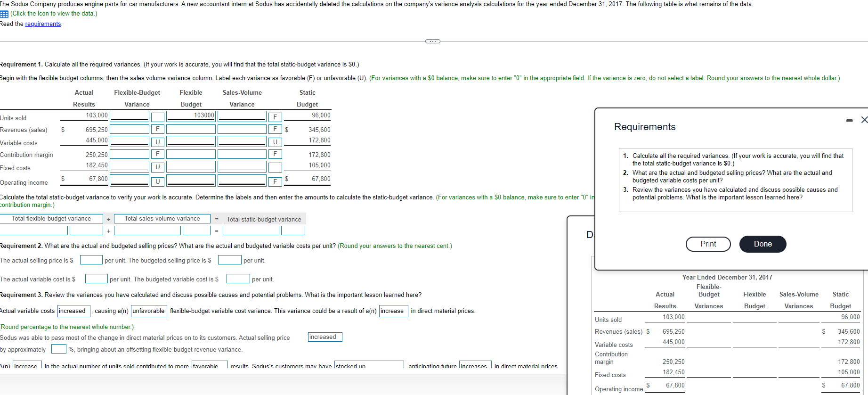The width and height of the screenshot is (868, 395).
Task: Select Fixed costs flexible budget field
Action: click(x=191, y=166)
